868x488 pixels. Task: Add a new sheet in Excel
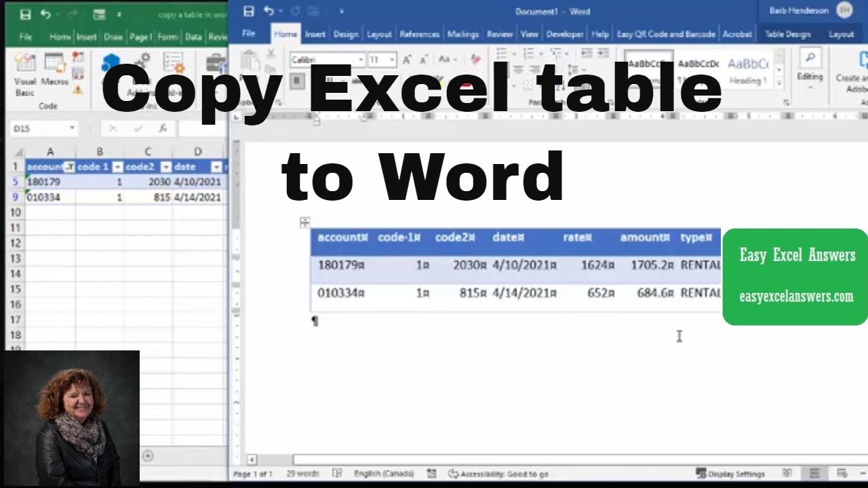click(x=147, y=455)
